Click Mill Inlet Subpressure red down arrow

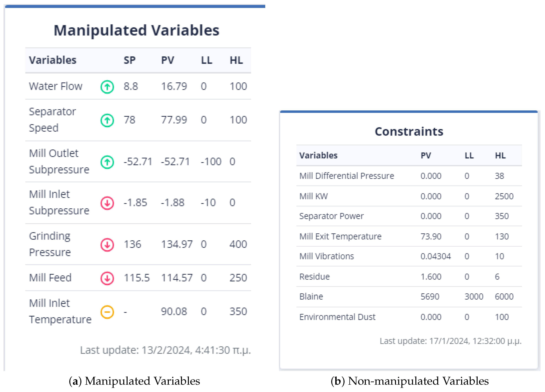click(107, 203)
